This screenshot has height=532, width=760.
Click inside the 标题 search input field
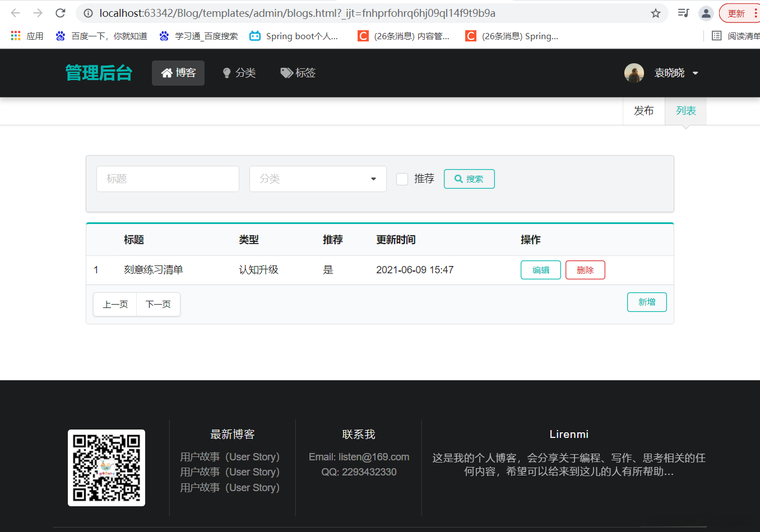click(167, 179)
